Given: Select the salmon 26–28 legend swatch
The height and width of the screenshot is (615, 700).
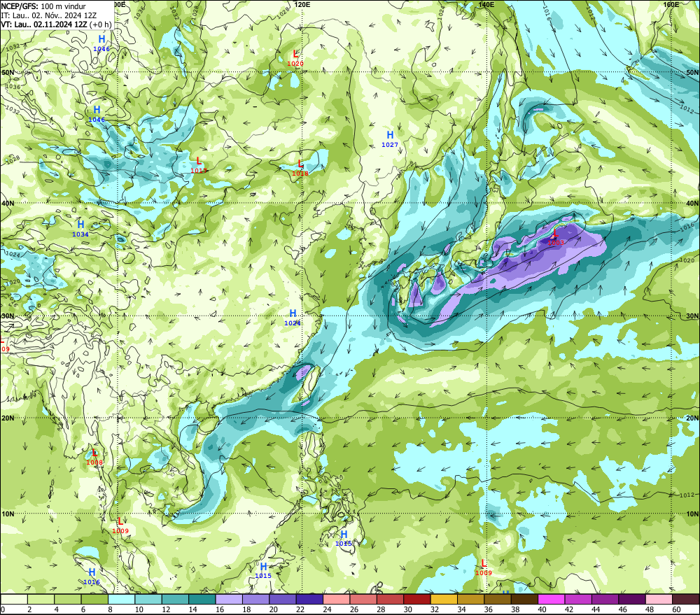Looking at the screenshot, I should [x=363, y=599].
